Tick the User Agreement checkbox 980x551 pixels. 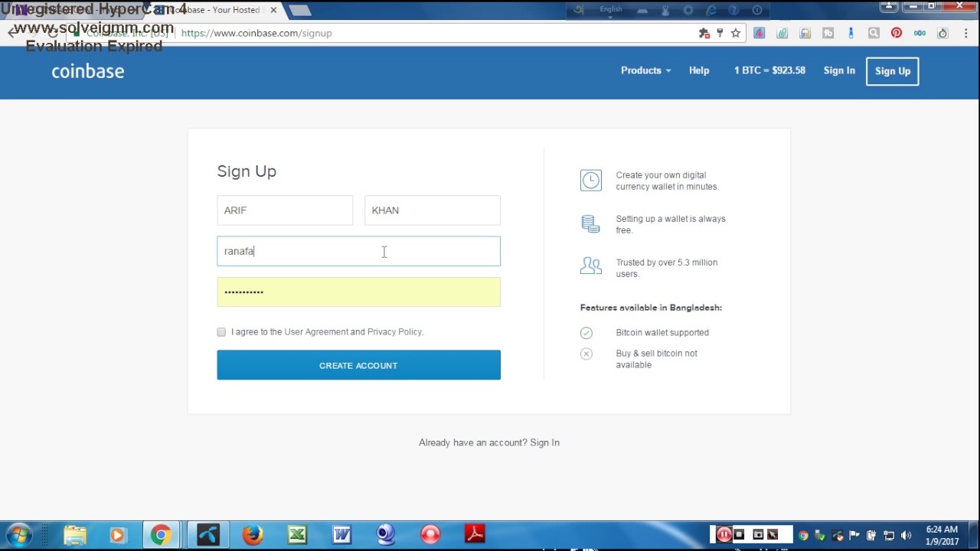click(221, 332)
